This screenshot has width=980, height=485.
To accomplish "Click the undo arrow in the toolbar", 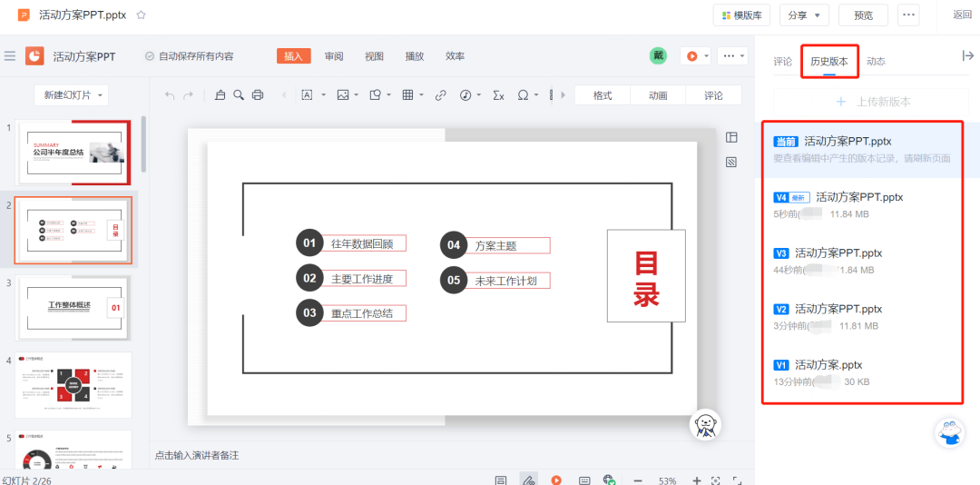I will pos(170,95).
